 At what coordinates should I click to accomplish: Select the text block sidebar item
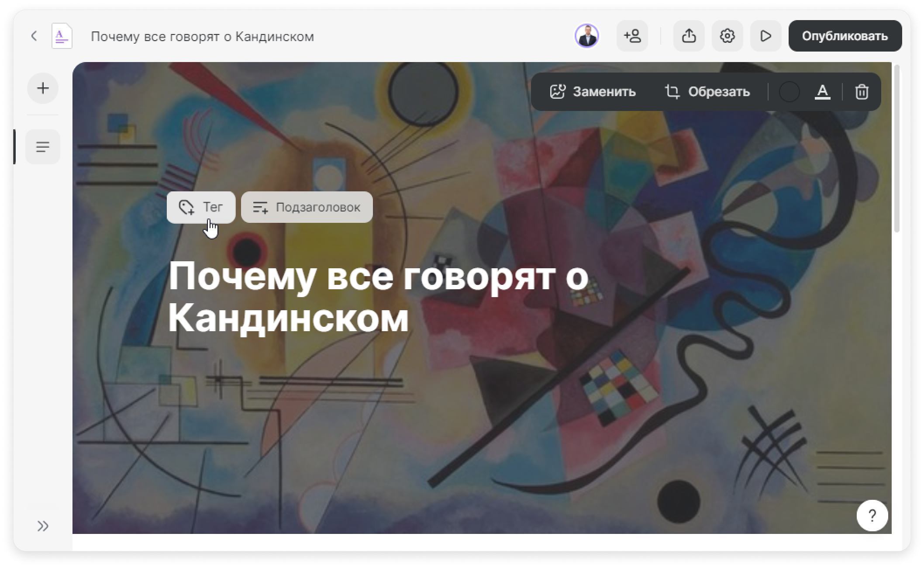pos(43,147)
